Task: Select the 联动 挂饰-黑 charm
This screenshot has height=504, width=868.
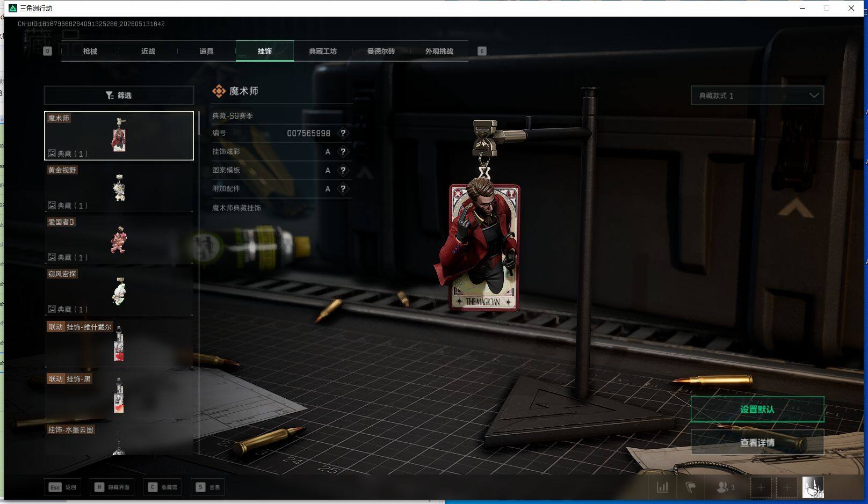Action: 119,396
